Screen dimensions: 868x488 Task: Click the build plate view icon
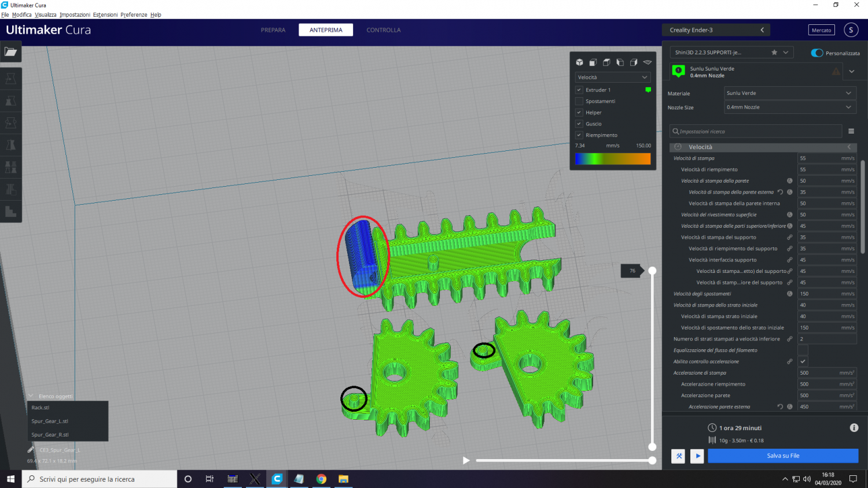pos(648,62)
